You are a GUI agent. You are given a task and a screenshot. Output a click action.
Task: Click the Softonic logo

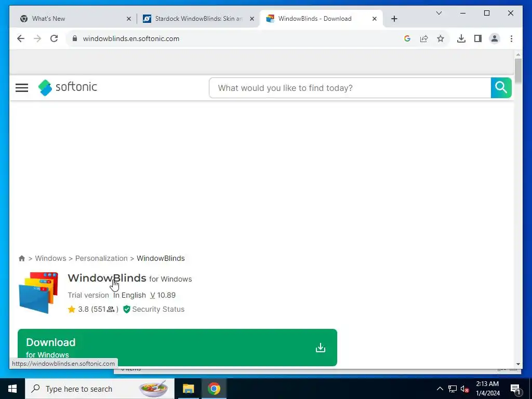(68, 87)
